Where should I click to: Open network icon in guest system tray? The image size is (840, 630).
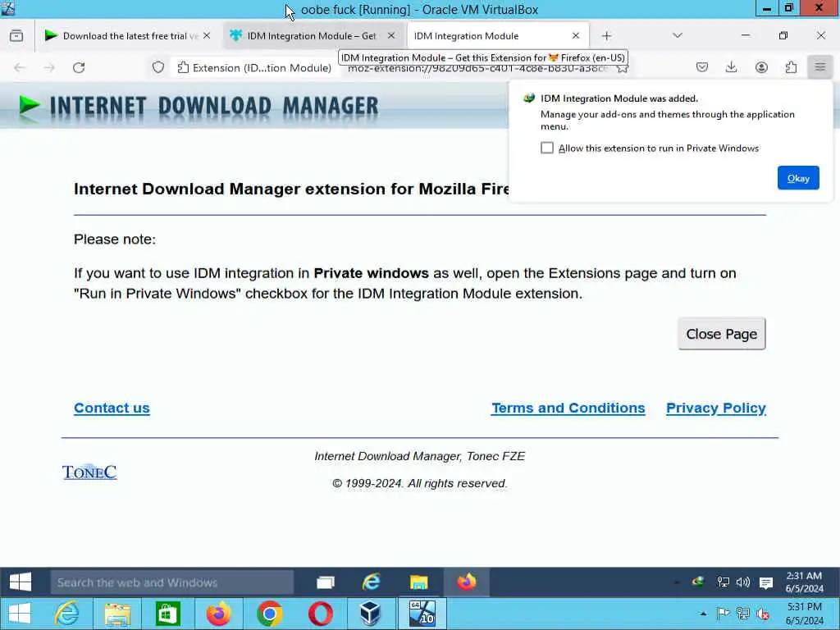point(724,582)
